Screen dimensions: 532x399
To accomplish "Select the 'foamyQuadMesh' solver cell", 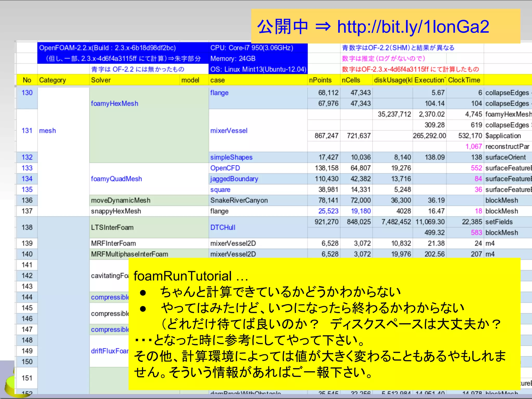I will (x=149, y=179).
